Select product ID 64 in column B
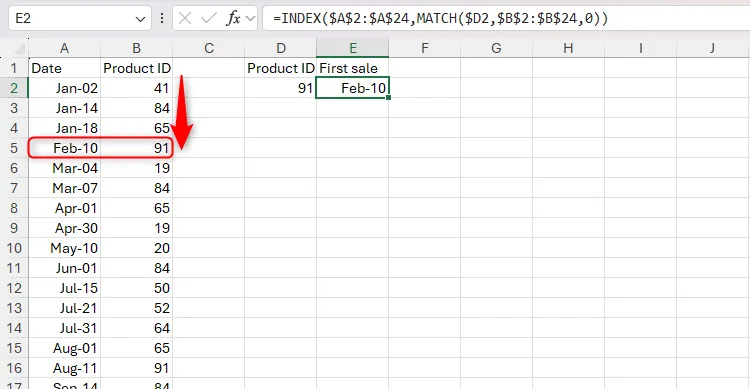The height and width of the screenshot is (389, 750). (x=137, y=328)
